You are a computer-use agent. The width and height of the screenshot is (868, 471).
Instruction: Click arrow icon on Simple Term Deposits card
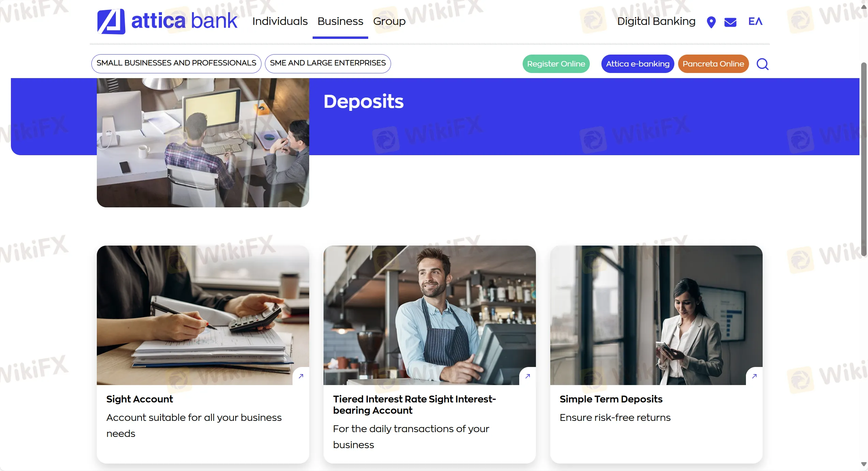754,376
